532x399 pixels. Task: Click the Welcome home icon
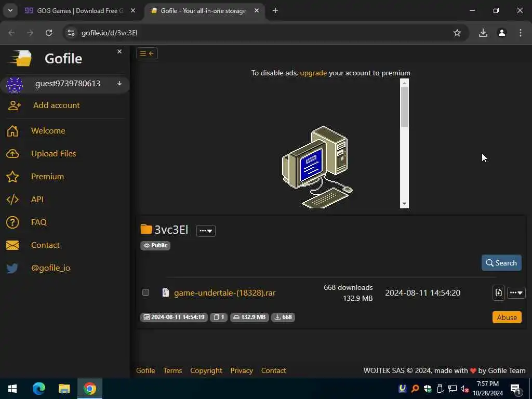12,131
